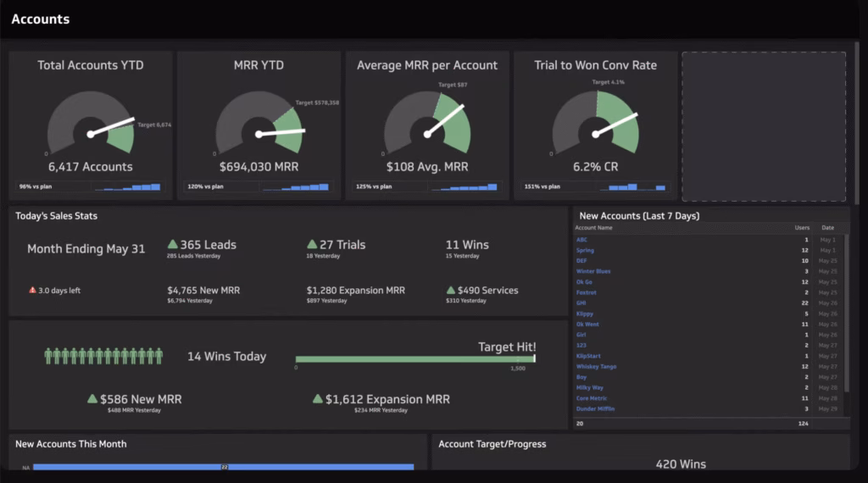
Task: Sort by the Account Name column header
Action: tap(593, 228)
